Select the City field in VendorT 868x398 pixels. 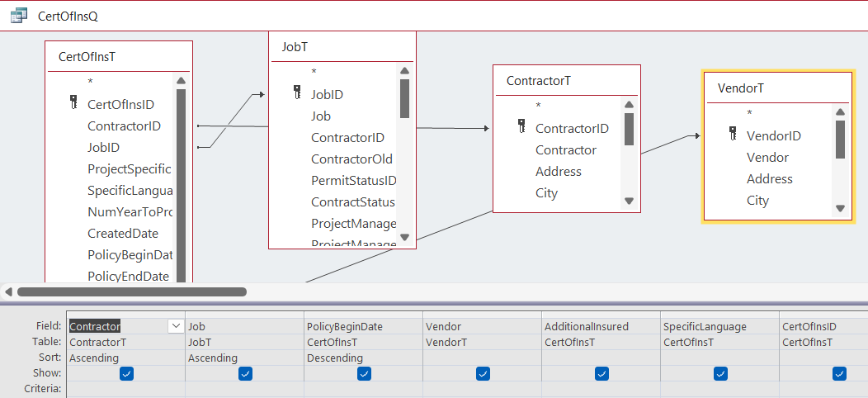(757, 200)
